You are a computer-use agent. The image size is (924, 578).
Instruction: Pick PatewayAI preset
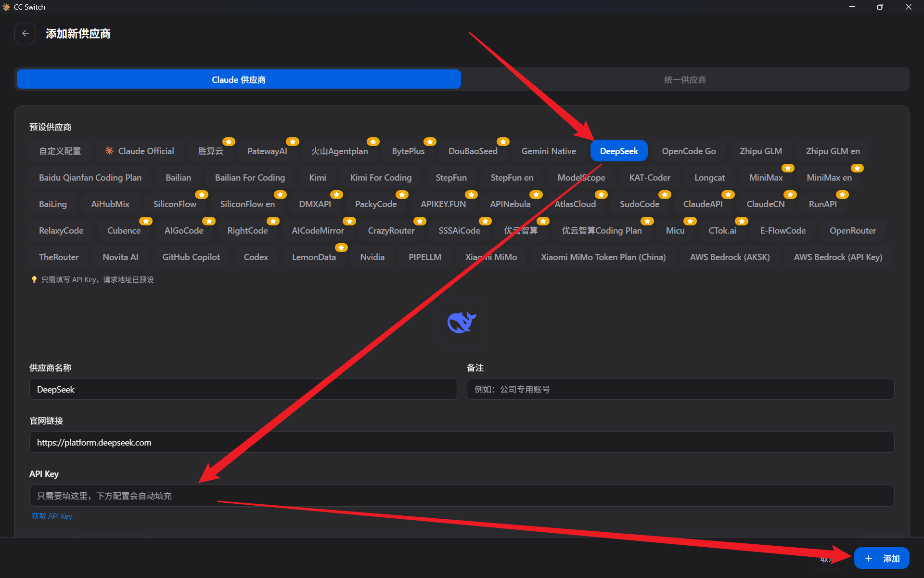[267, 151]
